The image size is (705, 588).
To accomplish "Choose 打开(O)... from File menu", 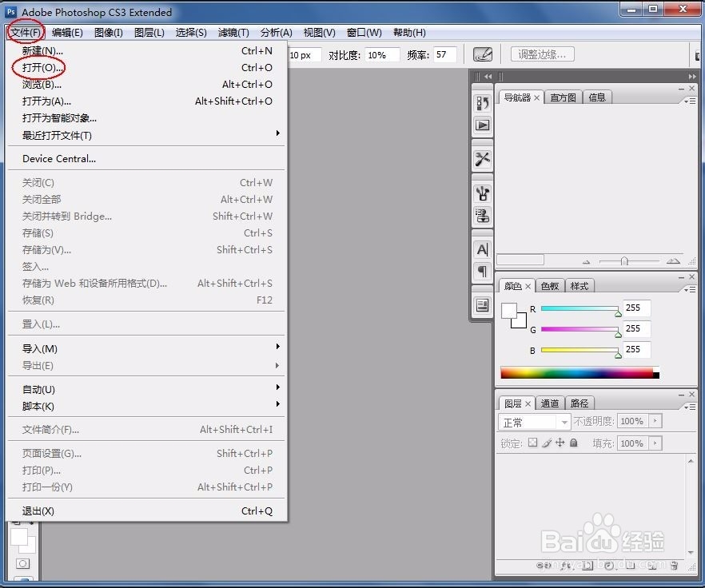I will click(x=146, y=67).
